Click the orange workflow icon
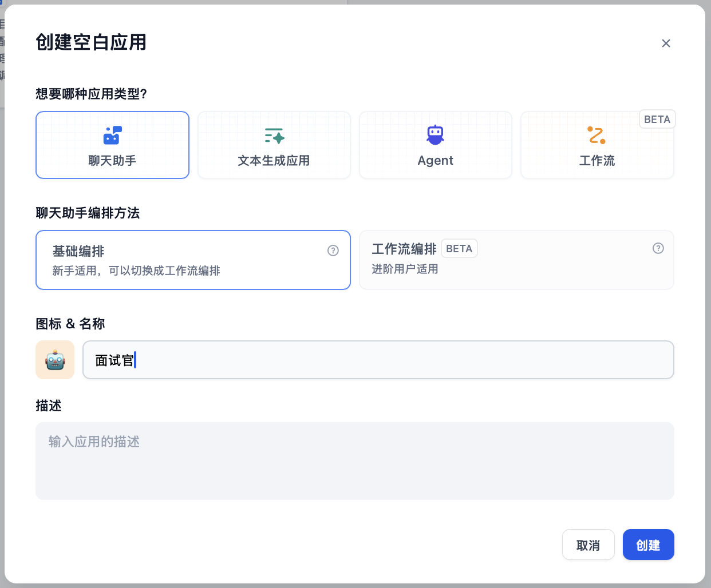The image size is (711, 588). click(597, 136)
